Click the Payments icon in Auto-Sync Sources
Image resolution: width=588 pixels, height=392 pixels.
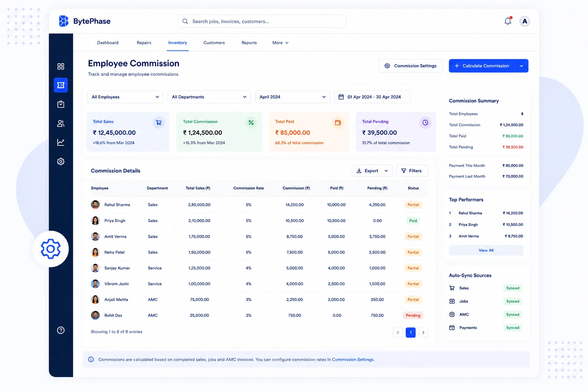pos(452,328)
